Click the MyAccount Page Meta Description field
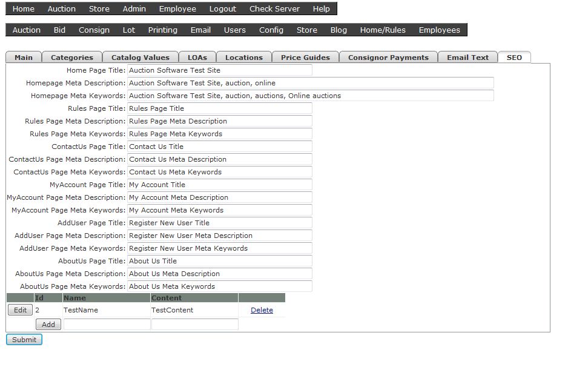 point(220,197)
